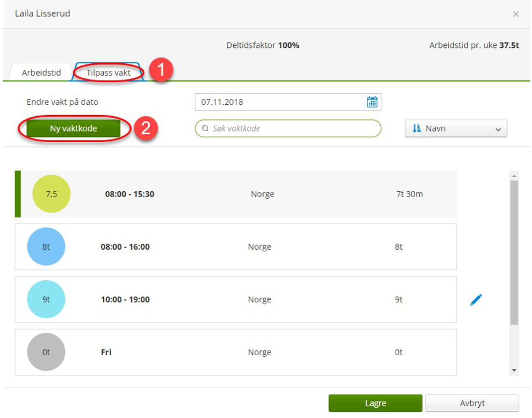Click the Laila Lisserud title text

tap(43, 13)
